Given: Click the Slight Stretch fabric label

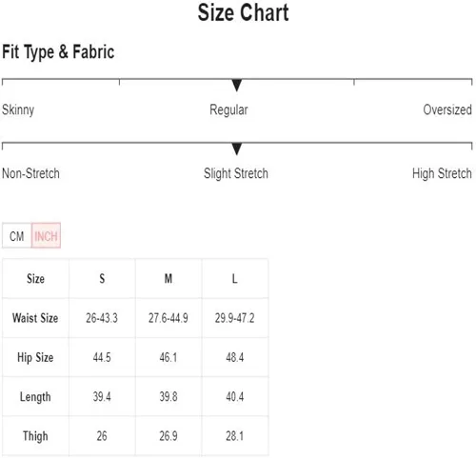Looking at the screenshot, I should click(236, 174).
